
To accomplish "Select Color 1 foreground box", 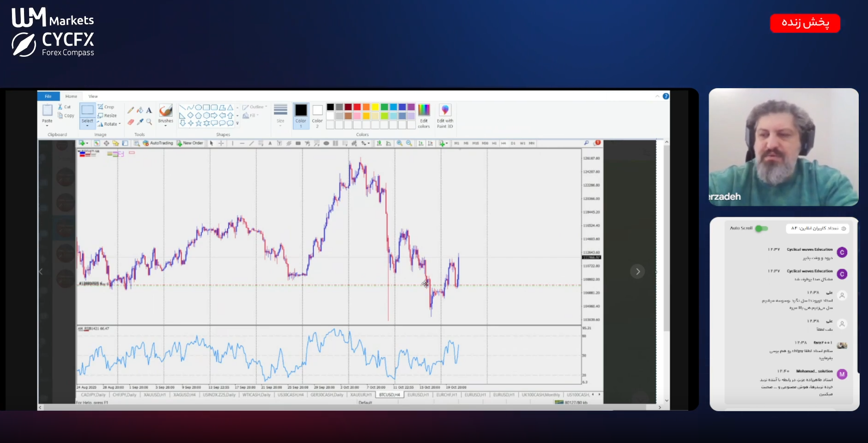I will point(301,115).
